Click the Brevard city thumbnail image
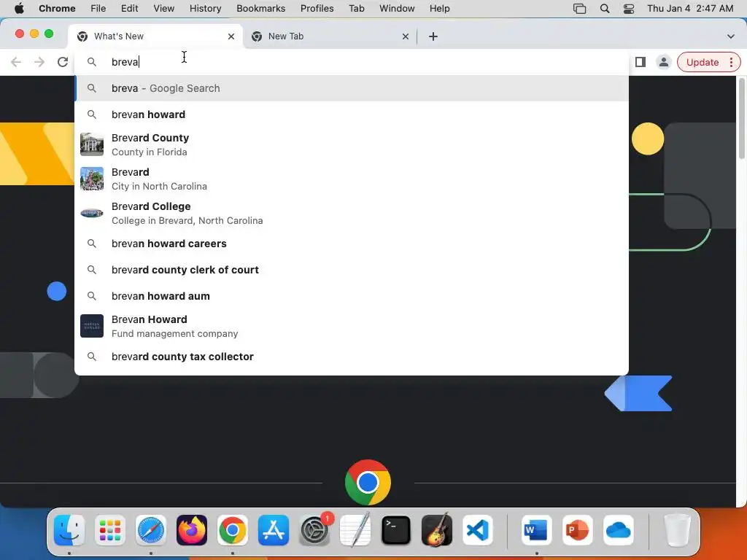 coord(92,179)
